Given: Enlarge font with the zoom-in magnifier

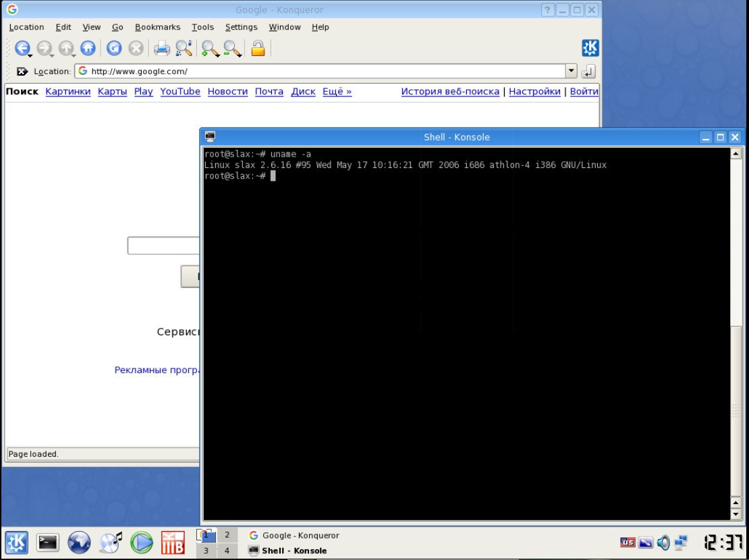Looking at the screenshot, I should [x=210, y=48].
